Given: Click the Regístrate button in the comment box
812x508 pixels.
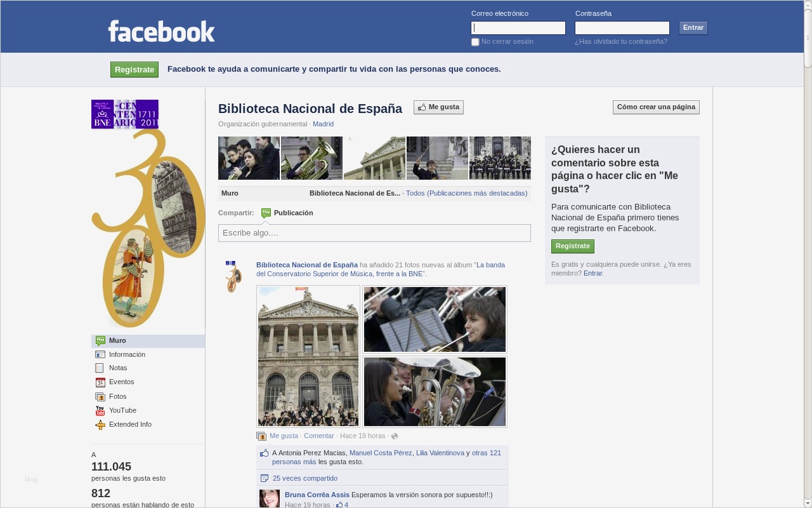Looking at the screenshot, I should 573,246.
